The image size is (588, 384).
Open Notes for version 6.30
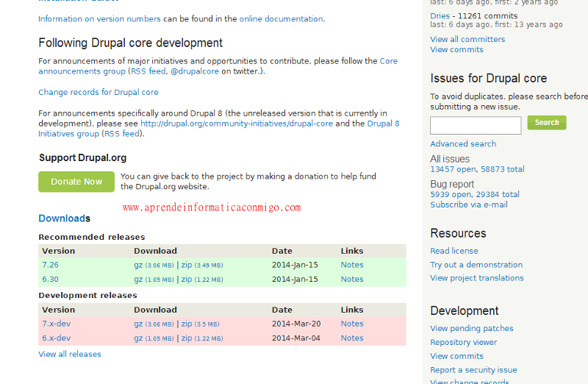[x=352, y=280]
